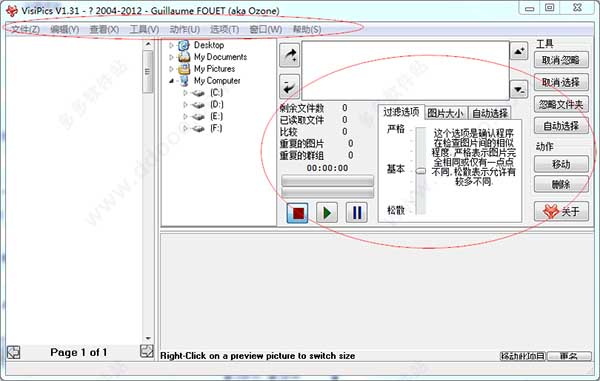This screenshot has width=600, height=381.
Task: Open the 动作(U) menu
Action: click(x=184, y=29)
